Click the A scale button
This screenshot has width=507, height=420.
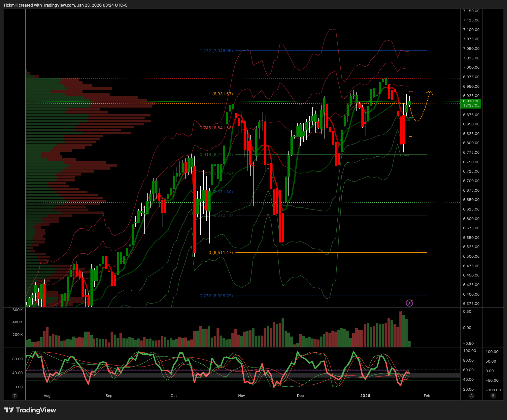point(471,396)
